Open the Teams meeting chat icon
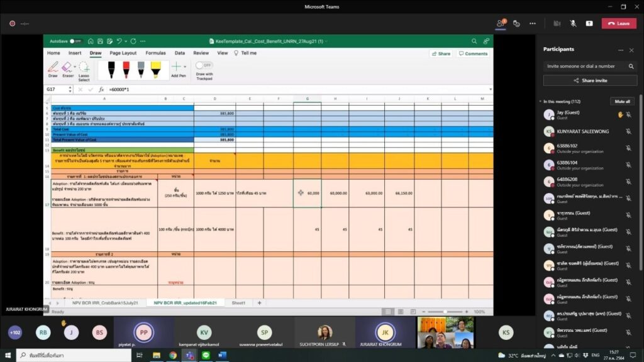Image resolution: width=644 pixels, height=362 pixels. pos(516,23)
